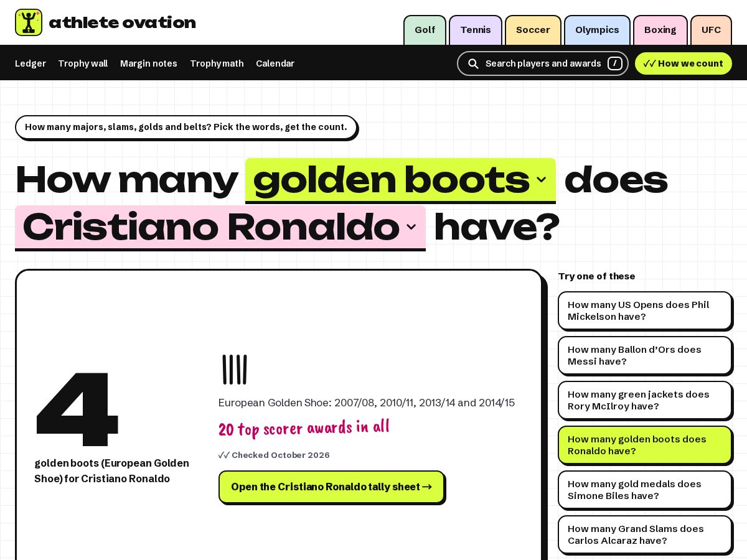Click the 'Checked October 2026' note

click(274, 455)
